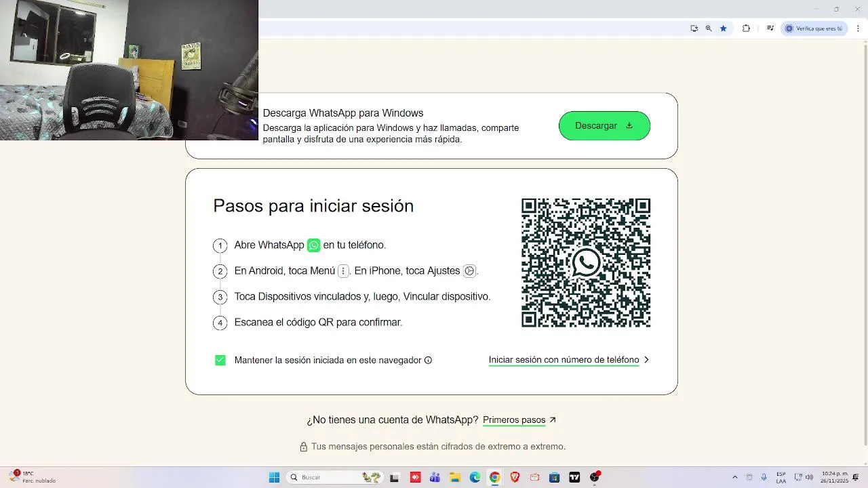Screen dimensions: 868x488
Task: Open the network and volume tray icons
Action: click(804, 477)
